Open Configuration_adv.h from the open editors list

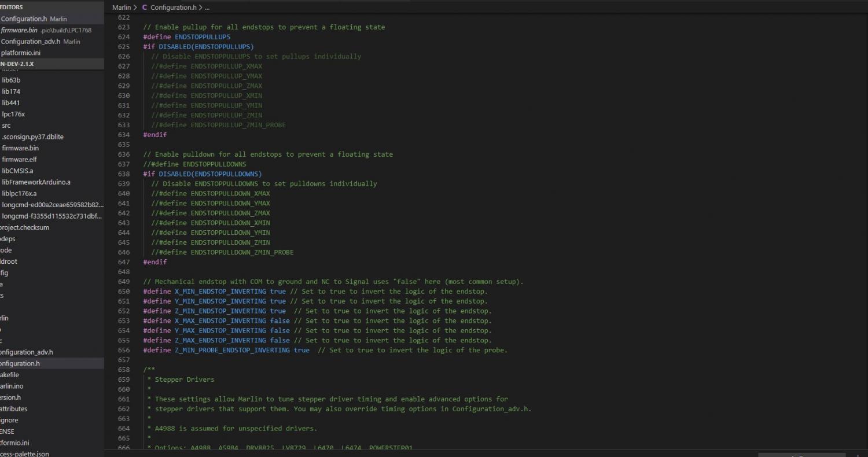click(30, 42)
